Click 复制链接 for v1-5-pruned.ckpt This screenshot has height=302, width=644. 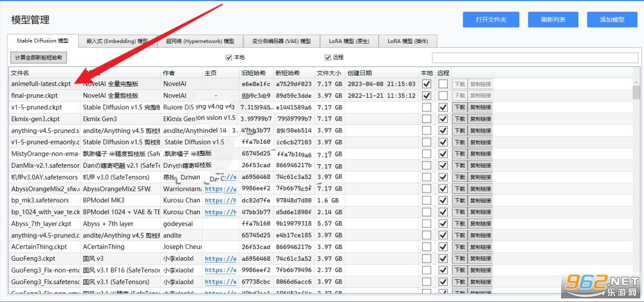pyautogui.click(x=480, y=107)
